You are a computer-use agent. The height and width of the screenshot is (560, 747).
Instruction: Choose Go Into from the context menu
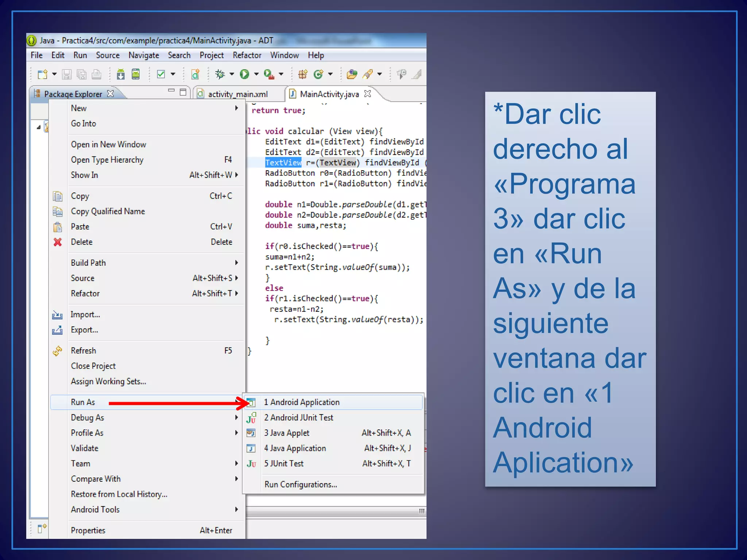147,124
